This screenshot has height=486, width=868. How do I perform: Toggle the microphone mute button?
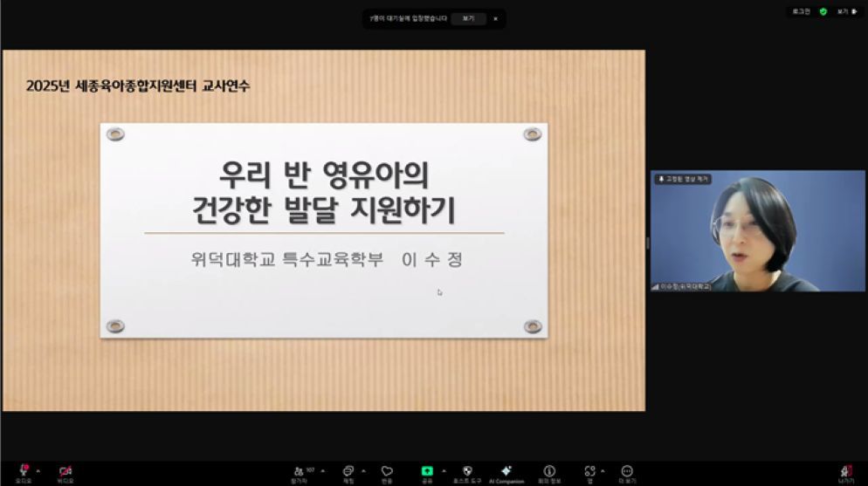(24, 471)
